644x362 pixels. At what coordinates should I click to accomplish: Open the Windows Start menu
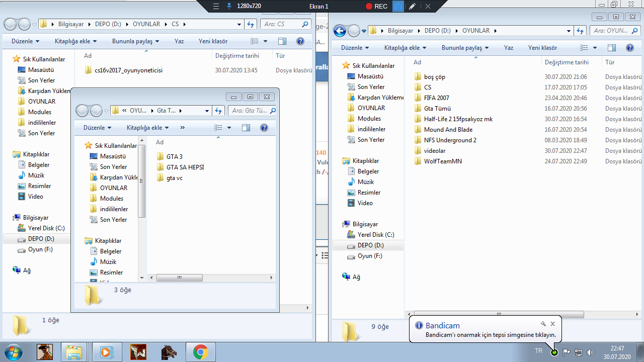pyautogui.click(x=13, y=352)
